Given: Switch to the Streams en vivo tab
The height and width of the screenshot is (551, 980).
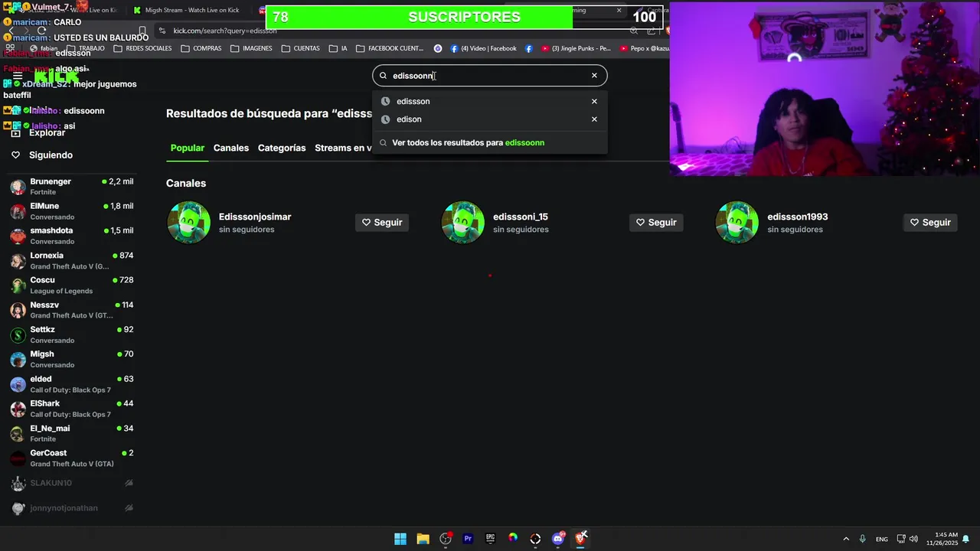Looking at the screenshot, I should click(343, 148).
